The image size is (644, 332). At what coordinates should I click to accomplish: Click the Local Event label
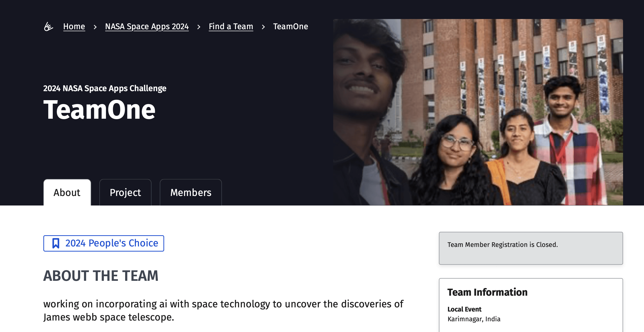click(x=464, y=309)
